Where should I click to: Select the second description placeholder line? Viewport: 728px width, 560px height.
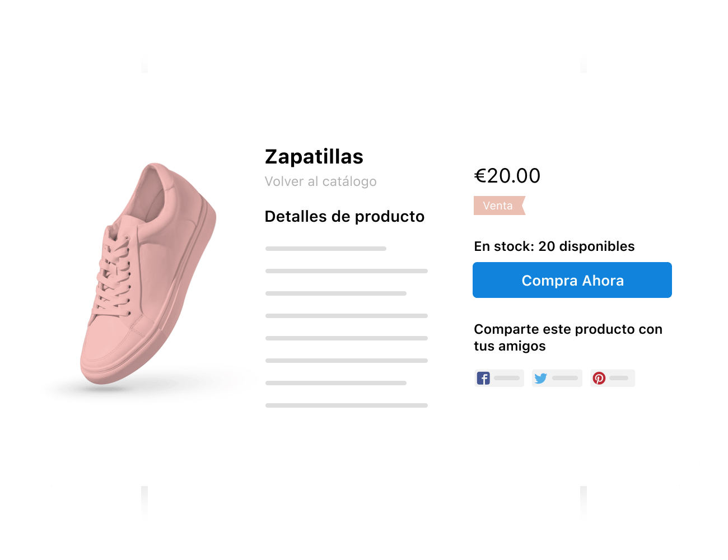(x=347, y=271)
